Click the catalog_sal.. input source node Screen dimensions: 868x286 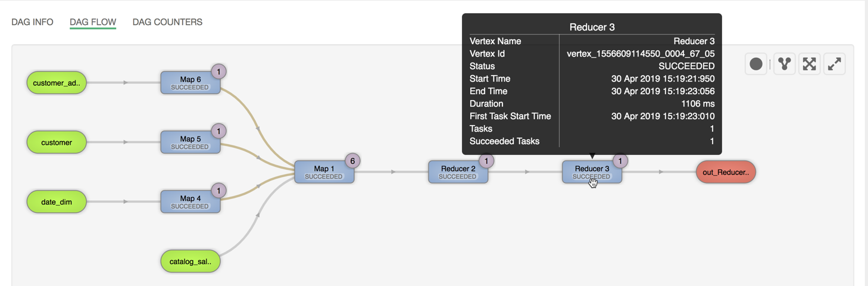point(191,262)
